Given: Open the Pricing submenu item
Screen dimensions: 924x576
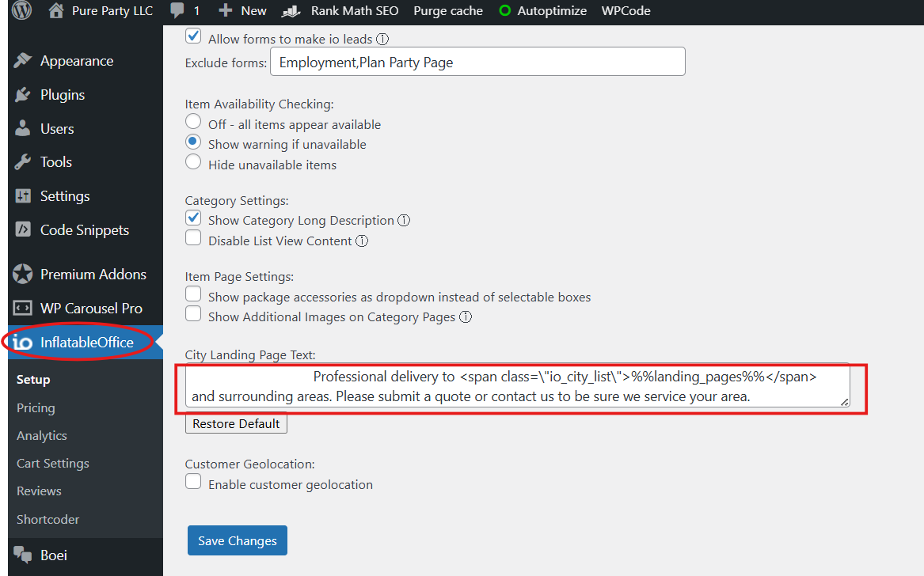Looking at the screenshot, I should point(36,408).
